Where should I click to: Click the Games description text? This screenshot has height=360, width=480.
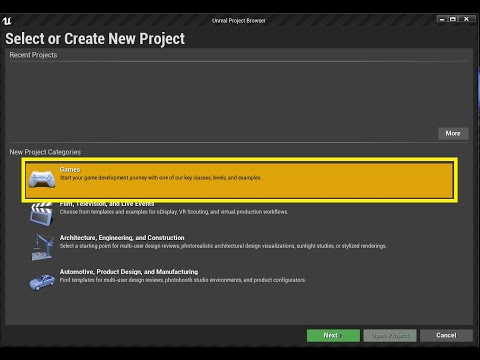click(x=160, y=178)
